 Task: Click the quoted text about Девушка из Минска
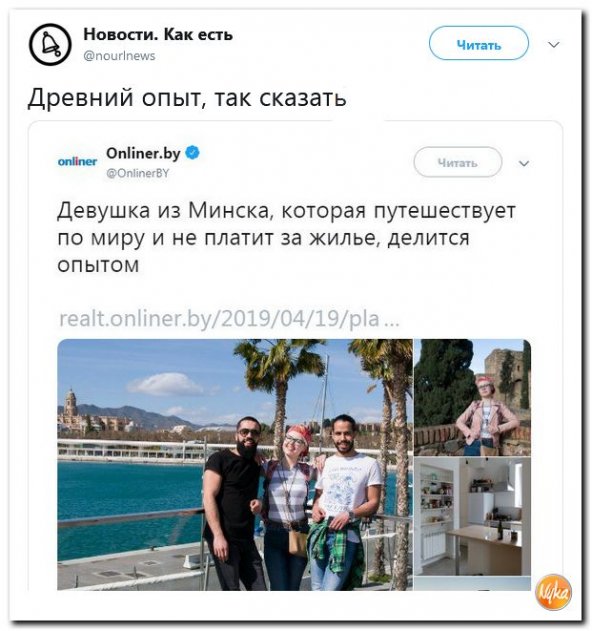[286, 237]
